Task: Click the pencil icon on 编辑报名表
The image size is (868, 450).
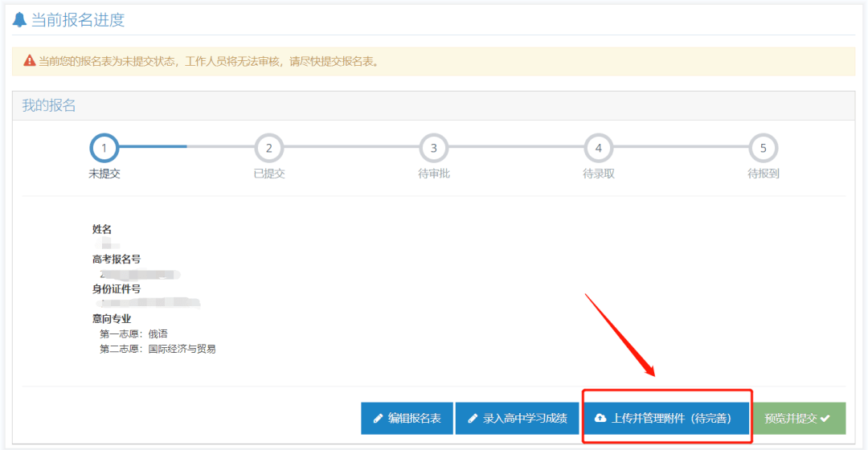Action: point(378,419)
